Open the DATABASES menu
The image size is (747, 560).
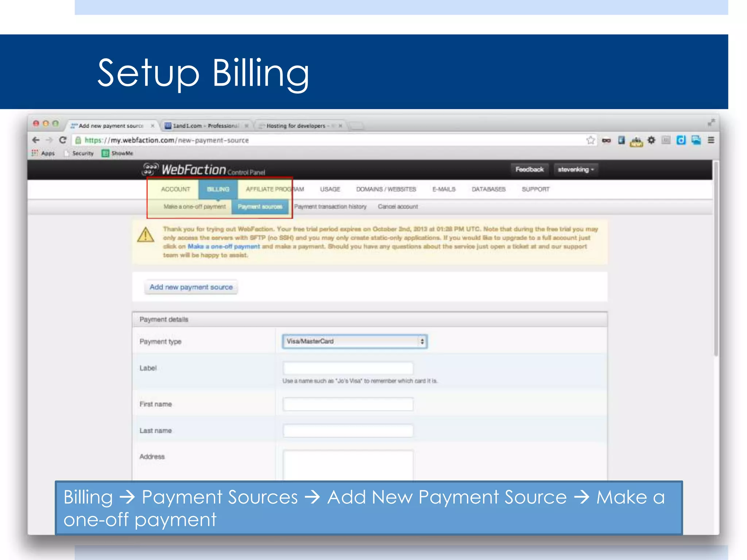[x=489, y=189]
